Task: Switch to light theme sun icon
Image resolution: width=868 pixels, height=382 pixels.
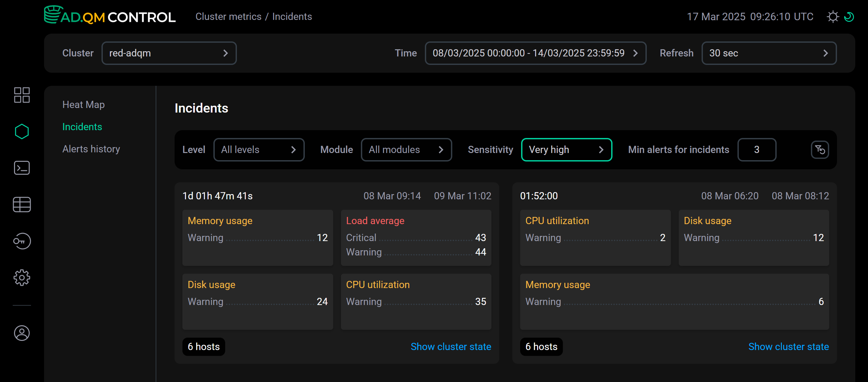Action: [x=832, y=17]
